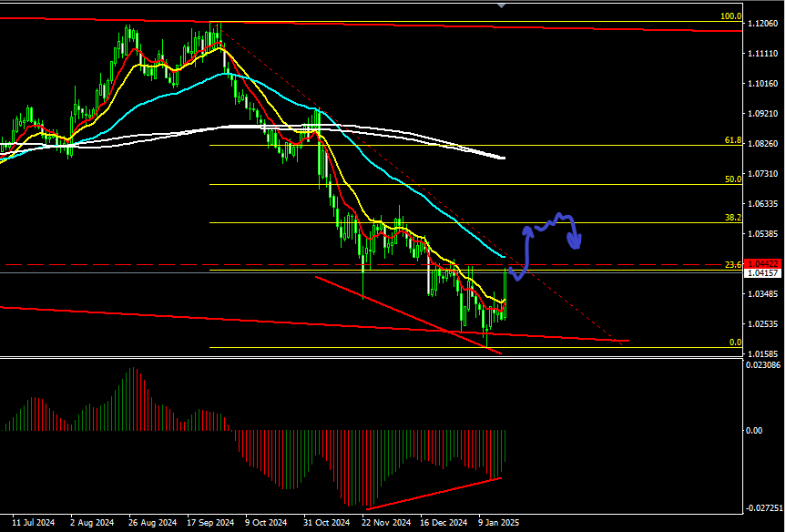This screenshot has height=532, width=786.
Task: Select the 1.12060 price axis label
Action: pos(765,23)
